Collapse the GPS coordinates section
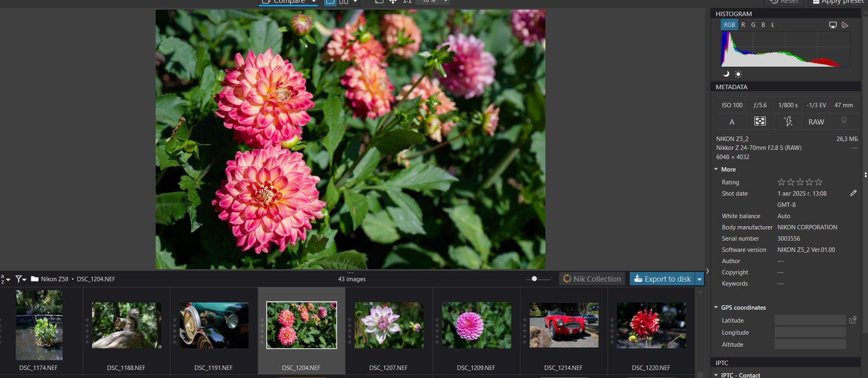The width and height of the screenshot is (868, 378). (x=716, y=308)
